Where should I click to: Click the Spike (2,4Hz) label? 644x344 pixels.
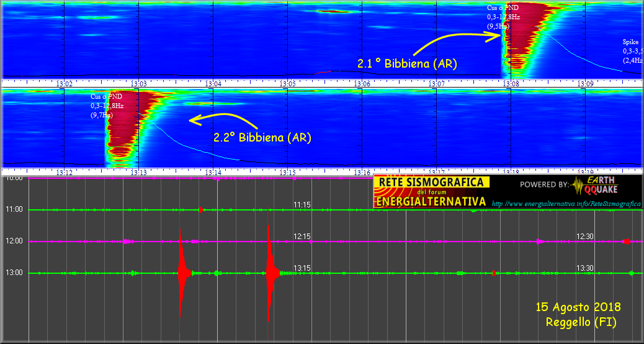[632, 52]
